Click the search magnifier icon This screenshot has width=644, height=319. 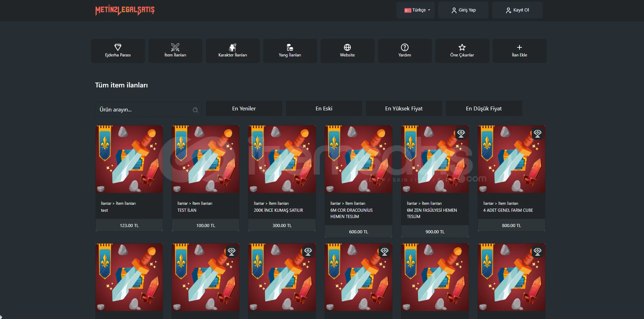pyautogui.click(x=195, y=110)
